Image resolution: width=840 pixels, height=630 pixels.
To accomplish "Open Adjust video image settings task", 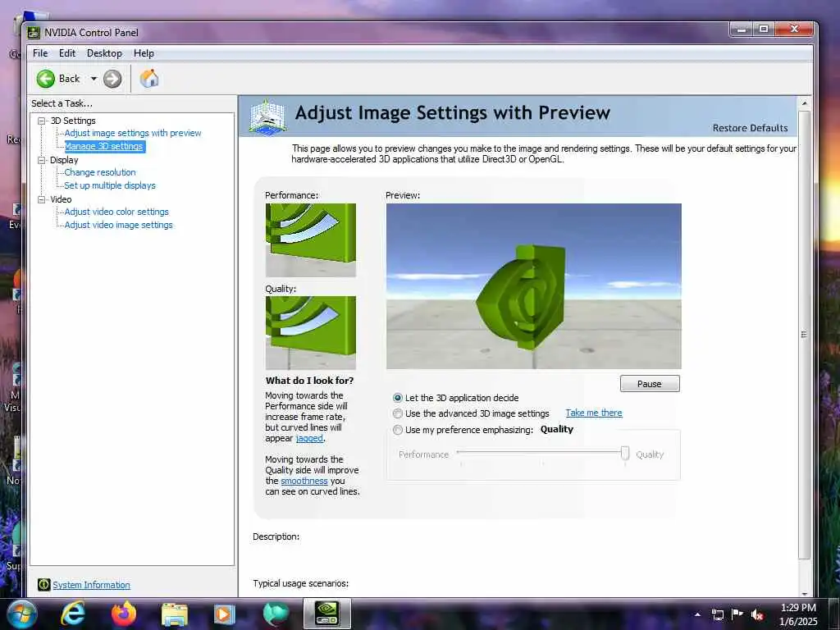I will 118,225.
